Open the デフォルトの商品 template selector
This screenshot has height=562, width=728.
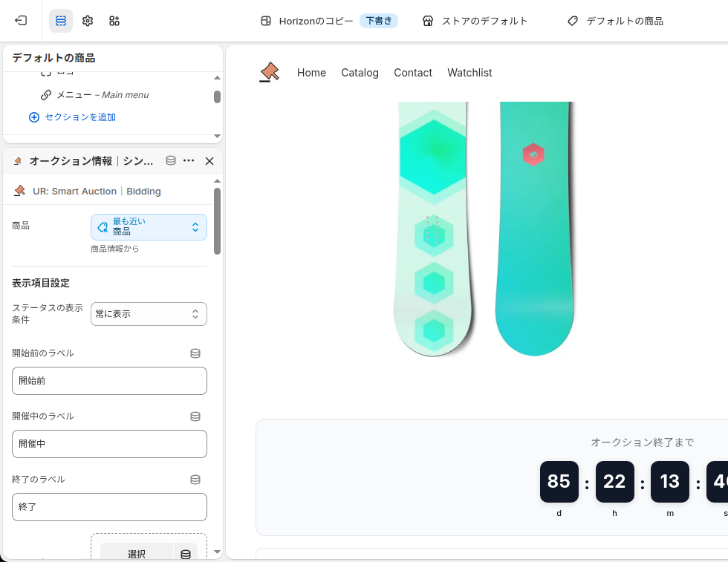tap(616, 21)
